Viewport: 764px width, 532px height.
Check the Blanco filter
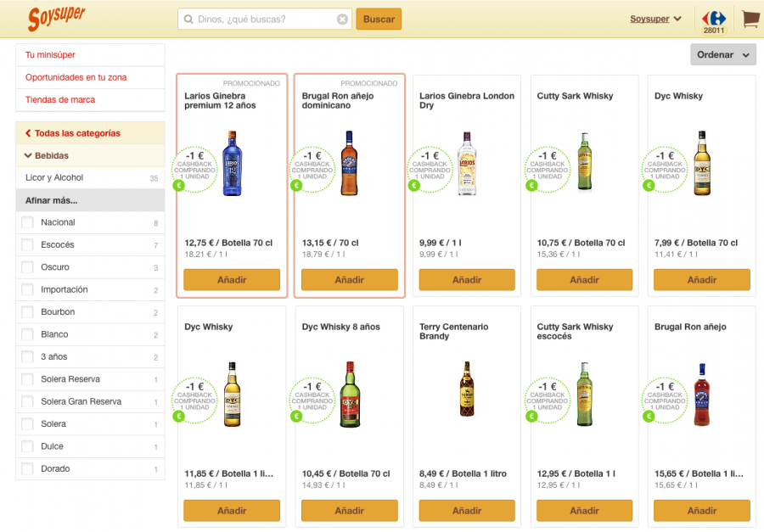(x=27, y=334)
